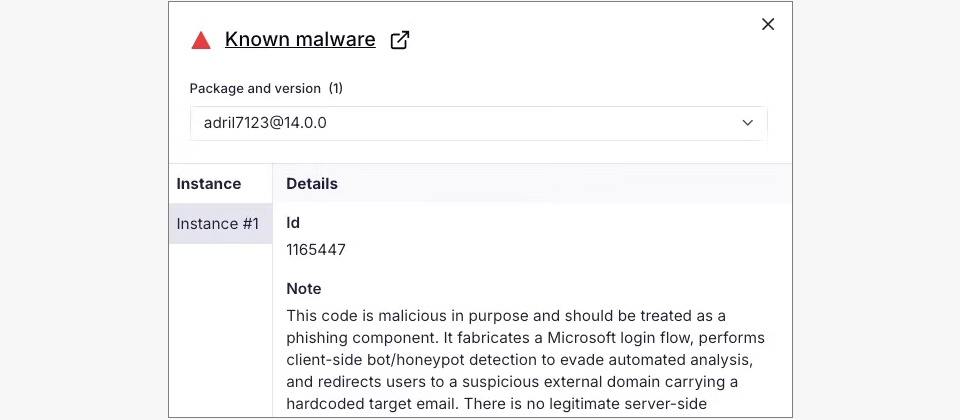
Task: Click the (1) package count
Action: [336, 88]
